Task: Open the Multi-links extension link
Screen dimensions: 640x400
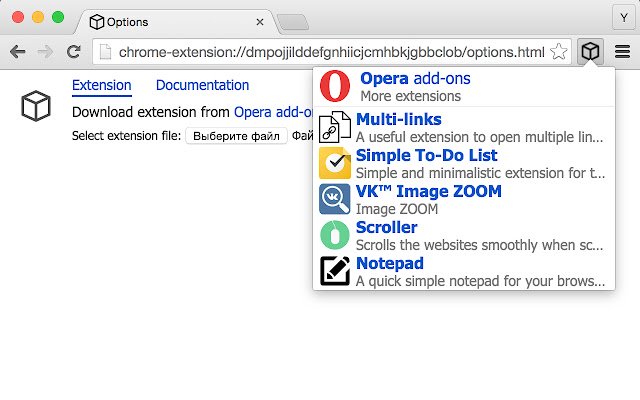Action: point(399,119)
